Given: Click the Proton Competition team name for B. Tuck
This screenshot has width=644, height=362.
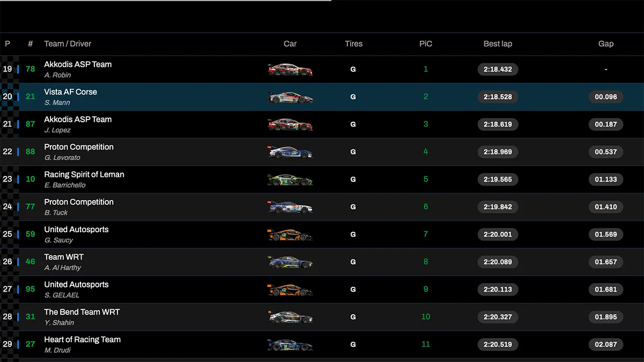Looking at the screenshot, I should 79,202.
